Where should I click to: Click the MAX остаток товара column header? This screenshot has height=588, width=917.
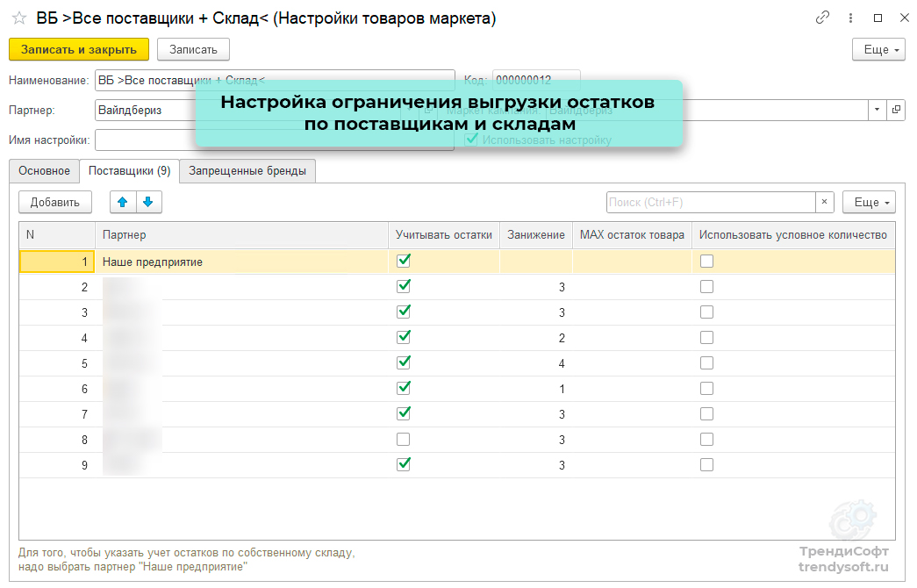[632, 235]
